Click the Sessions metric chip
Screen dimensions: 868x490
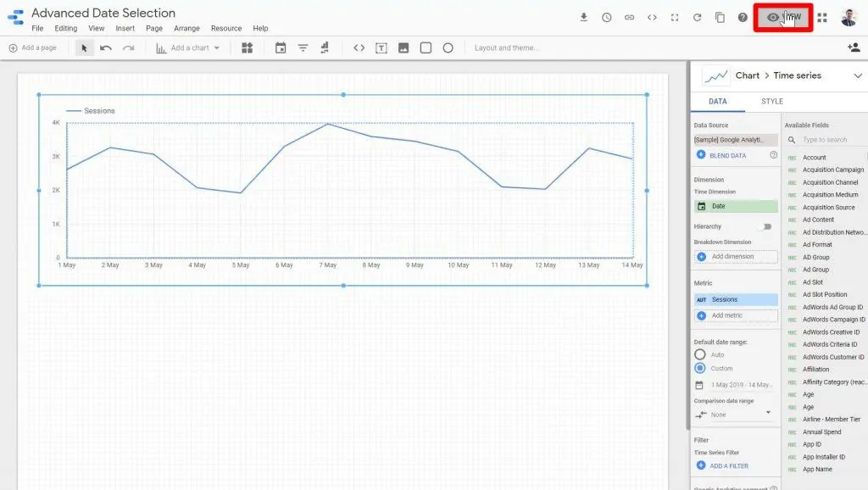click(735, 299)
